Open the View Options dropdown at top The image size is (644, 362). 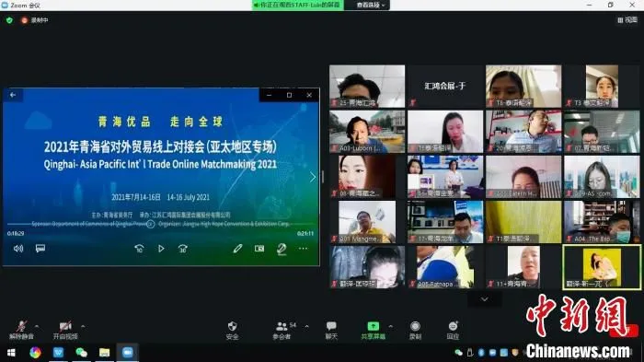[x=370, y=5]
